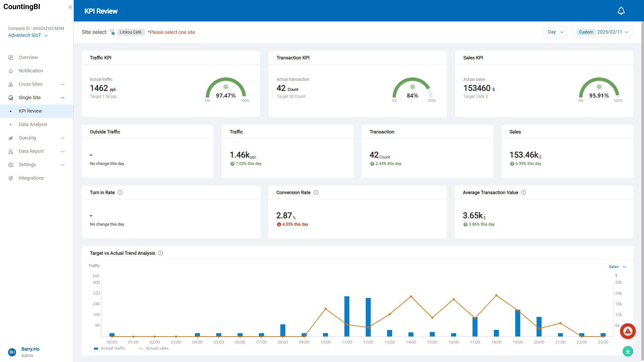Go to Overview in sidebar

tap(28, 57)
